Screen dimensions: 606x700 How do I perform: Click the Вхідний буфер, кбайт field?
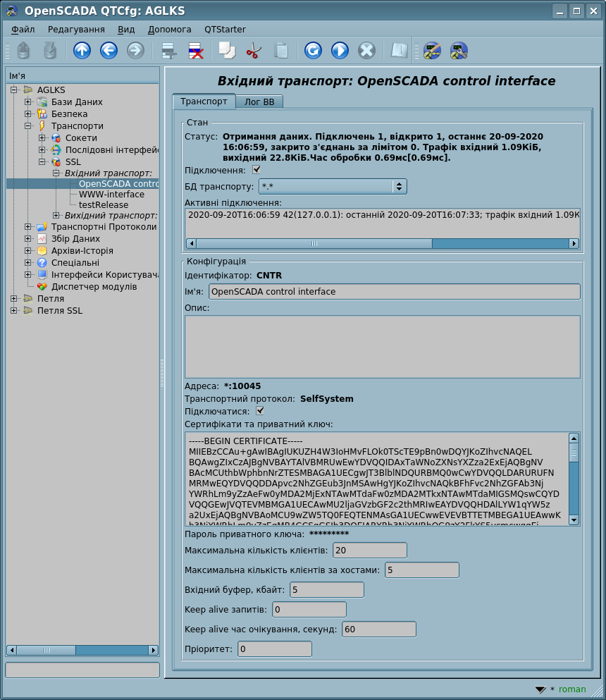pyautogui.click(x=327, y=590)
